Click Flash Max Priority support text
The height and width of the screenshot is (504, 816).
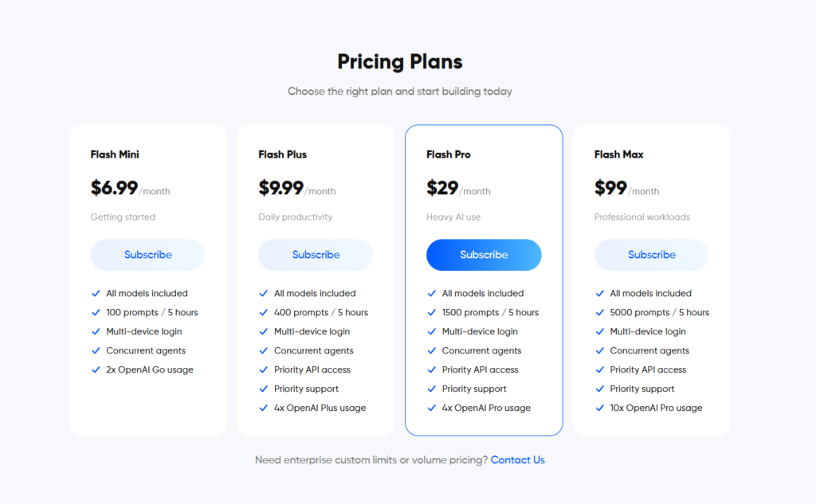642,389
